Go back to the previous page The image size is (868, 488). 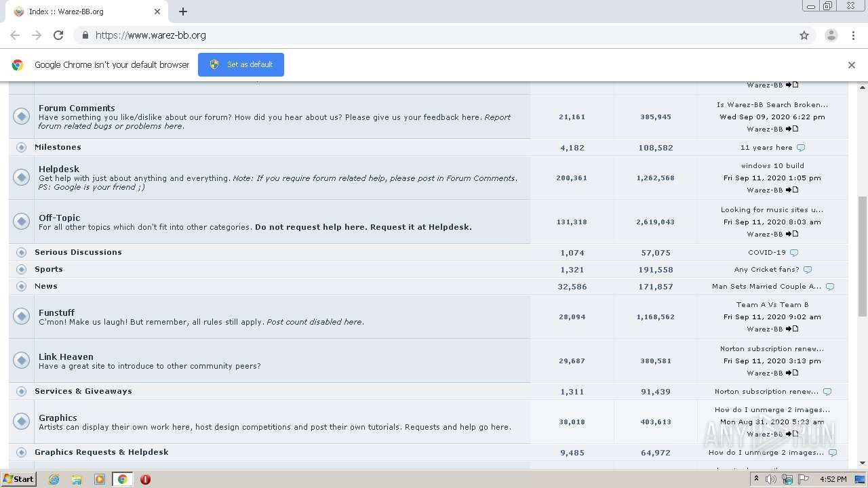point(15,35)
